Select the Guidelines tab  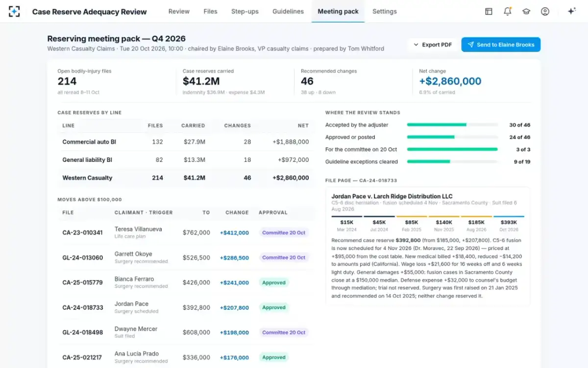pyautogui.click(x=288, y=11)
